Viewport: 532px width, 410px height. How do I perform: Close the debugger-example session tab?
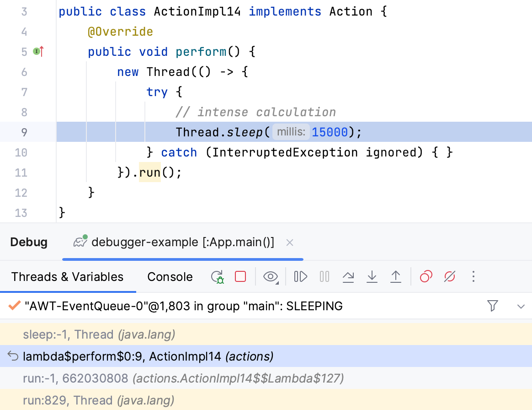point(290,243)
